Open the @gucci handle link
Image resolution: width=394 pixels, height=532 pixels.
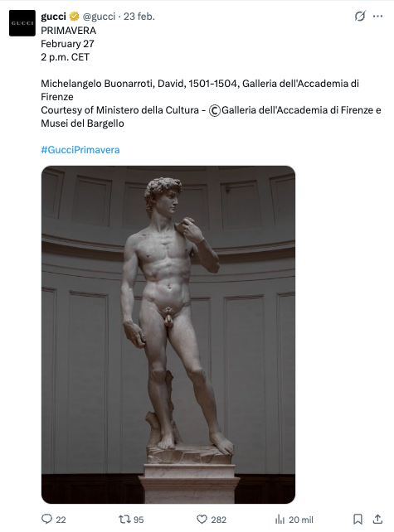click(99, 17)
